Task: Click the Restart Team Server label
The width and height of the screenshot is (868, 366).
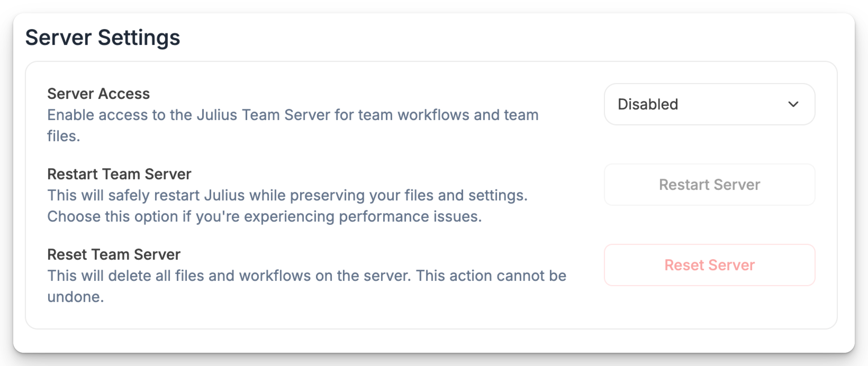Action: pos(120,174)
